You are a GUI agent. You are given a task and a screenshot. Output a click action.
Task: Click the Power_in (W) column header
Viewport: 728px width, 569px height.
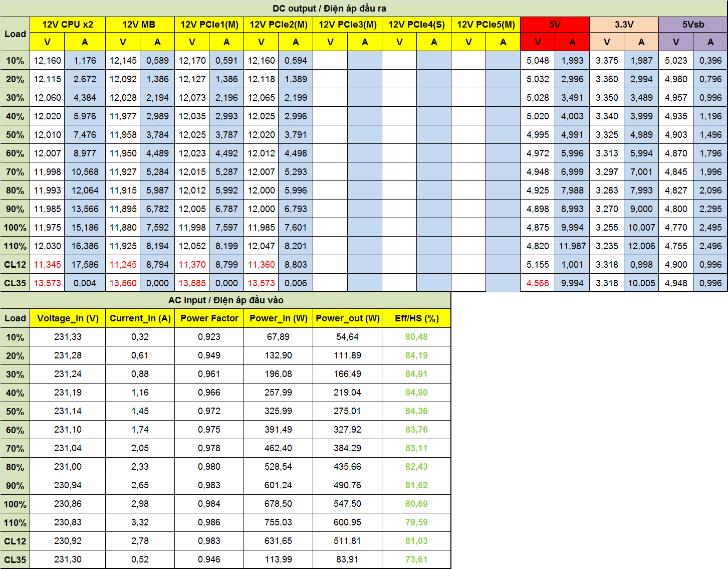pos(278,318)
